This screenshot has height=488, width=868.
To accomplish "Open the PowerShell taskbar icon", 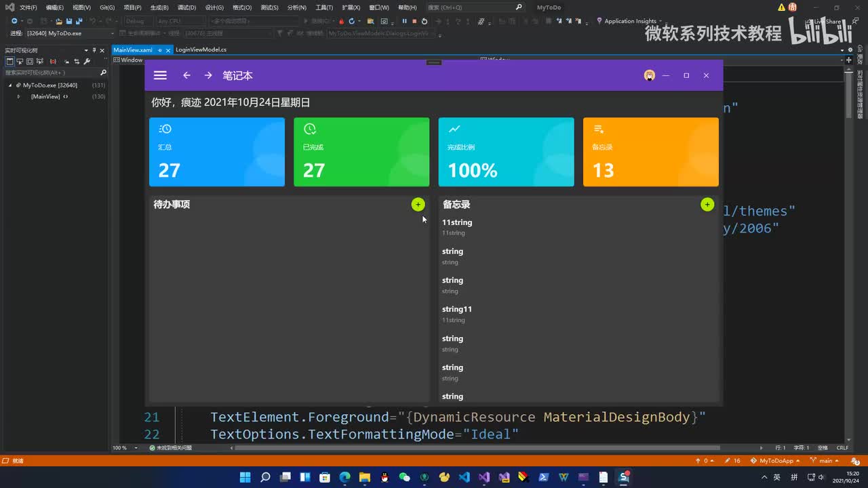I will click(543, 477).
